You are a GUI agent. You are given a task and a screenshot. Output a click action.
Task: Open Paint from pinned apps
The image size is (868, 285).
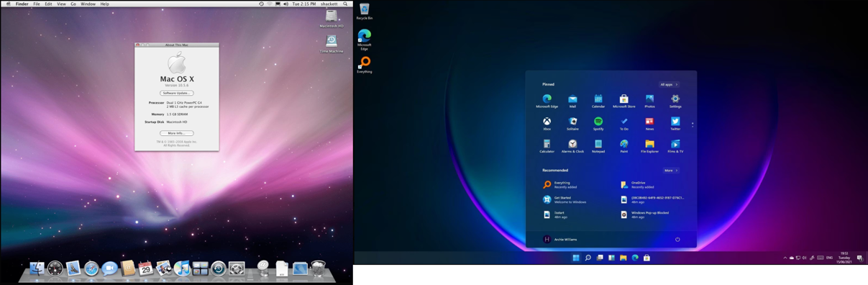(623, 146)
